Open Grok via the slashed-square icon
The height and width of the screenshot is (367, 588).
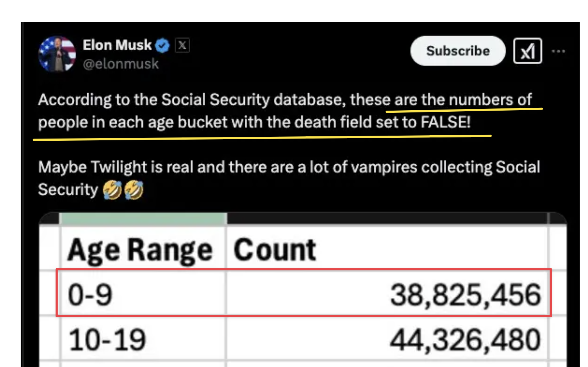527,51
